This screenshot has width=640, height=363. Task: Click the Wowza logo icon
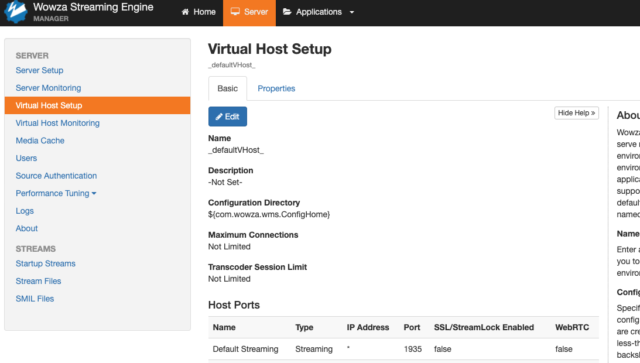point(16,11)
